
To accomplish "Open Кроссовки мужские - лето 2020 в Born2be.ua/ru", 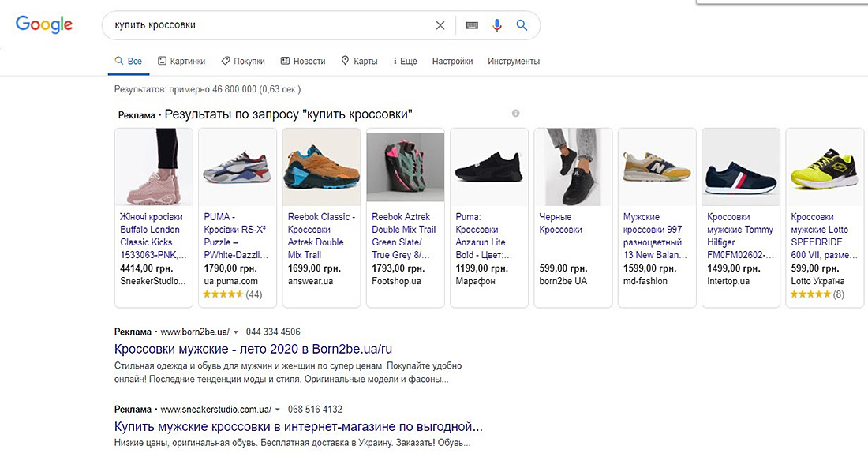I will coord(253,350).
